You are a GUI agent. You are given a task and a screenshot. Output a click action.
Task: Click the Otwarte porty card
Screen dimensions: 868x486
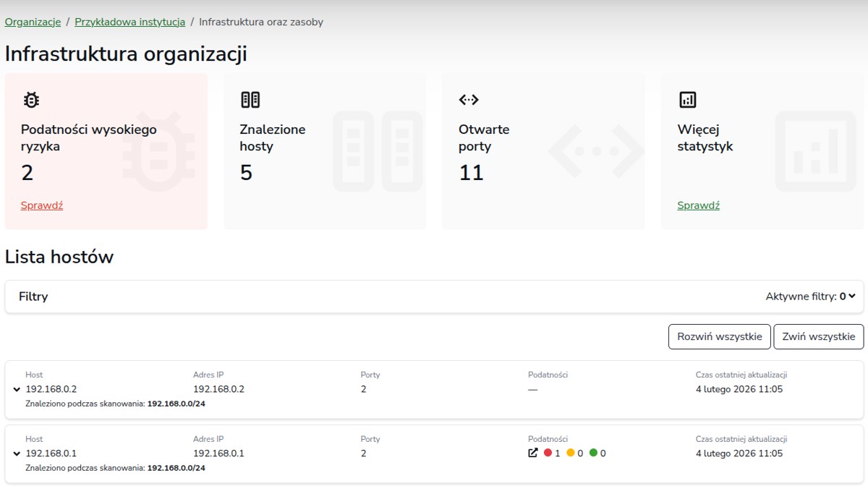click(542, 151)
